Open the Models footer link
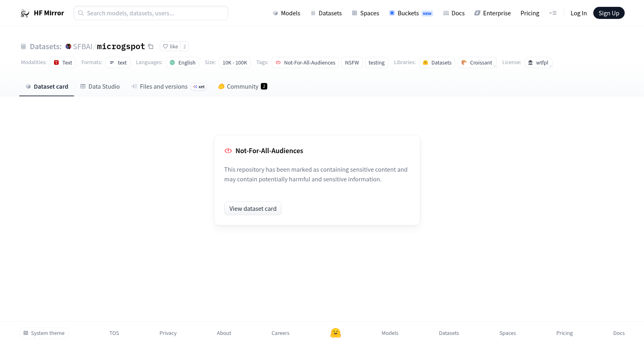 (x=390, y=333)
